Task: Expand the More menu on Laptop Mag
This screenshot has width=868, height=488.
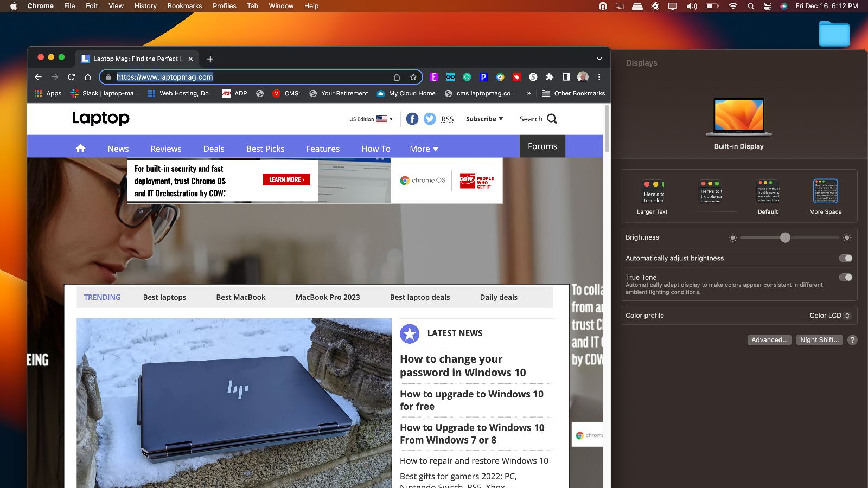Action: pos(424,149)
